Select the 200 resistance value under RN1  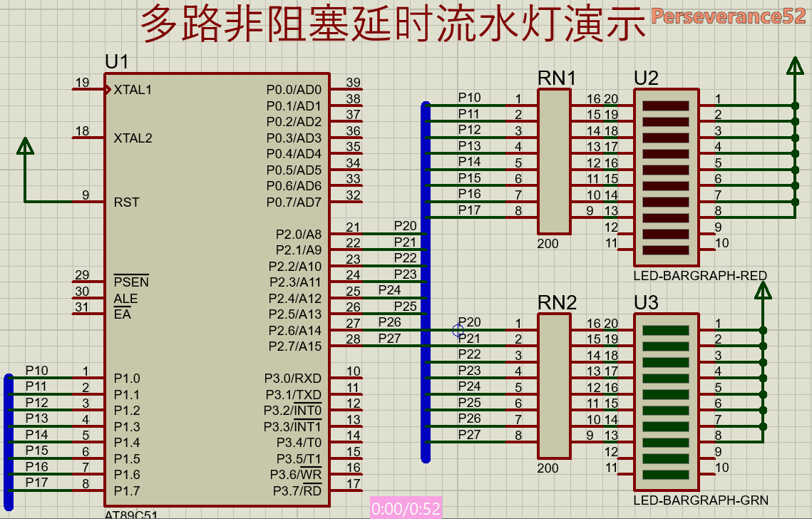(548, 243)
